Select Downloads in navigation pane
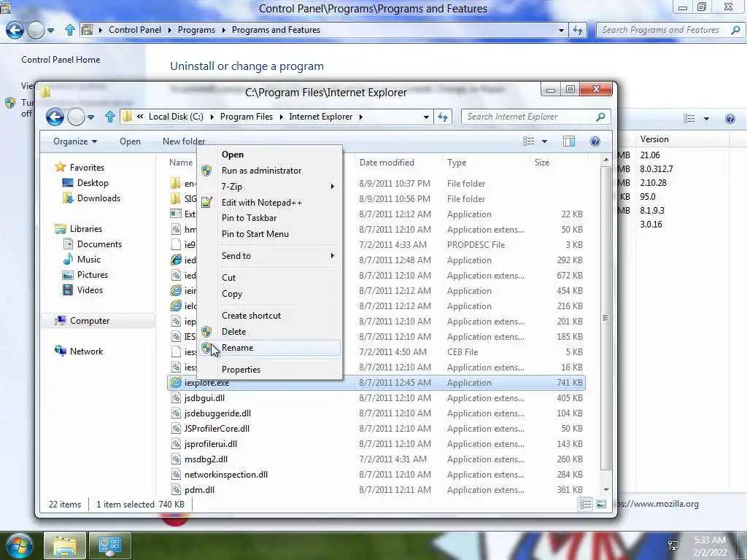The image size is (747, 560). 98,198
